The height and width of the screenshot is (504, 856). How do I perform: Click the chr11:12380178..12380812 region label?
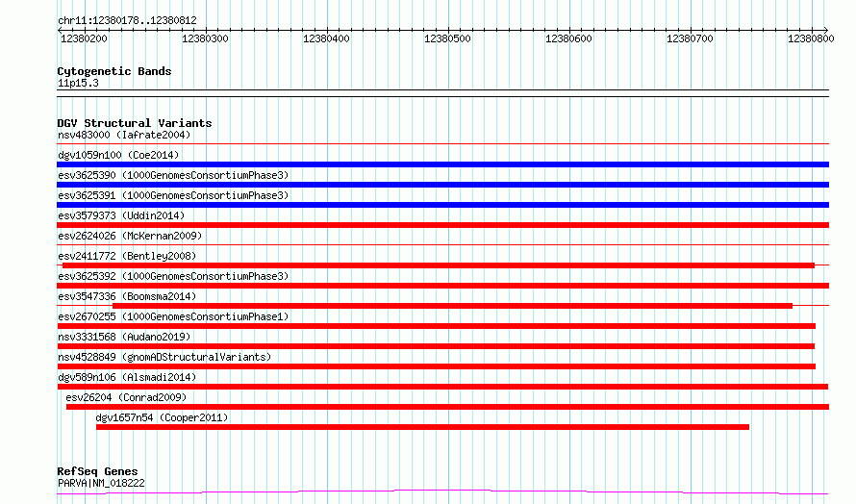[x=127, y=21]
